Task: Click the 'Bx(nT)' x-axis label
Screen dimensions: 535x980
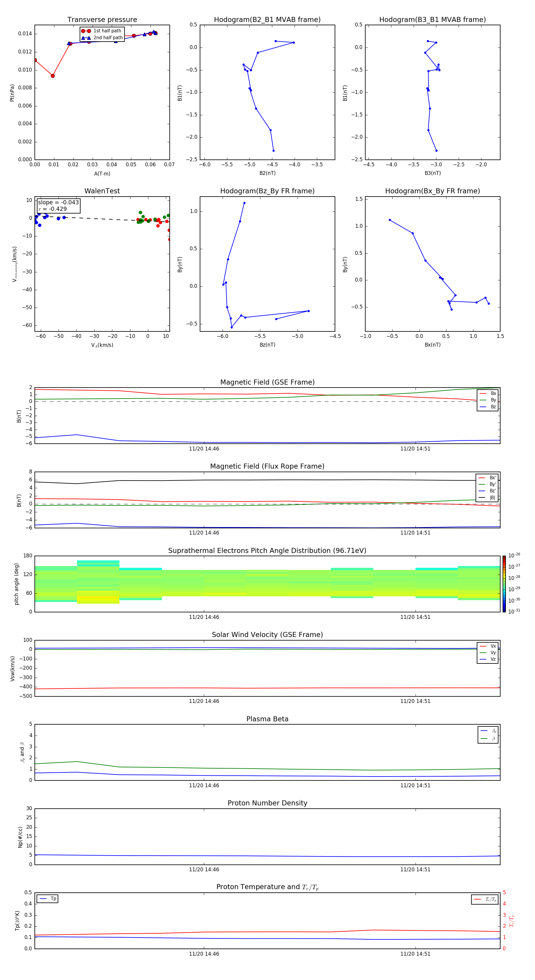Action: pos(432,345)
